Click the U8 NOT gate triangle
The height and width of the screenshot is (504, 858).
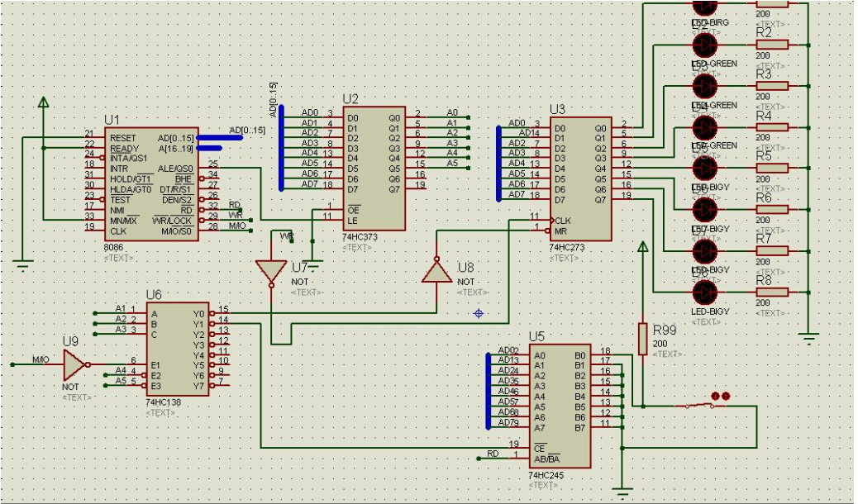point(437,270)
